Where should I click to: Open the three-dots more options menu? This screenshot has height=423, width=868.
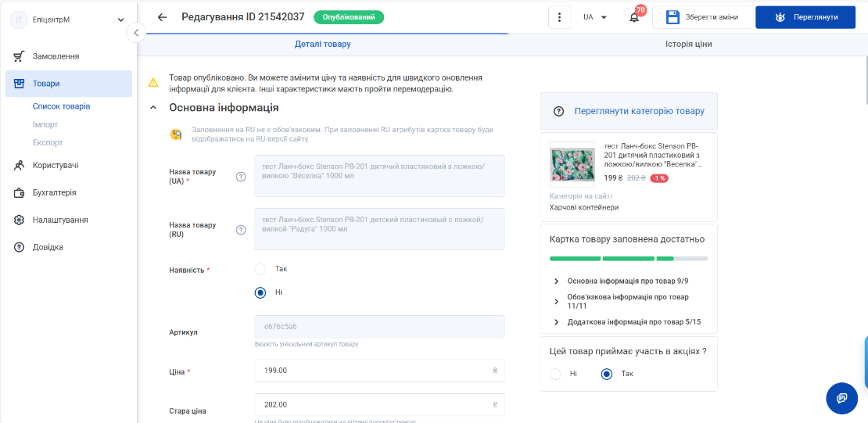560,17
